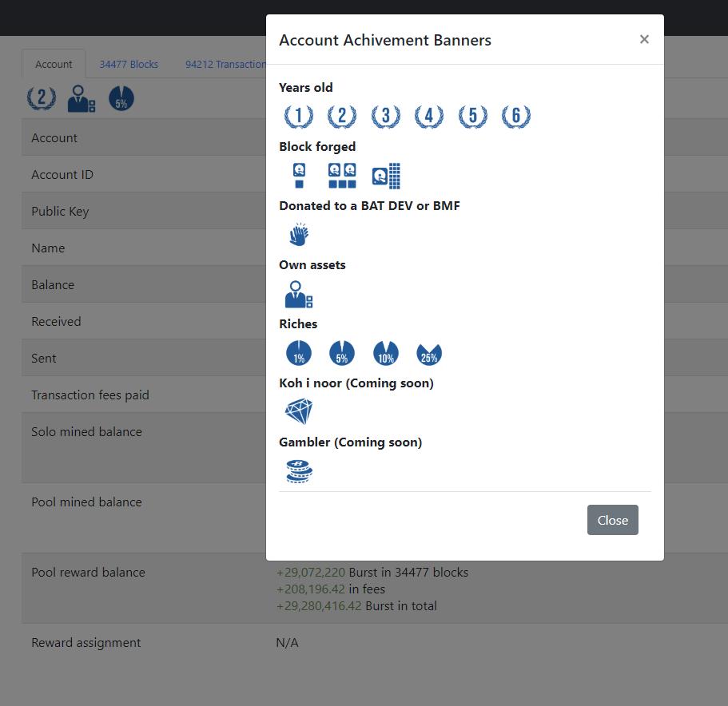
Task: Dismiss the dialog with the × button
Action: (x=644, y=38)
